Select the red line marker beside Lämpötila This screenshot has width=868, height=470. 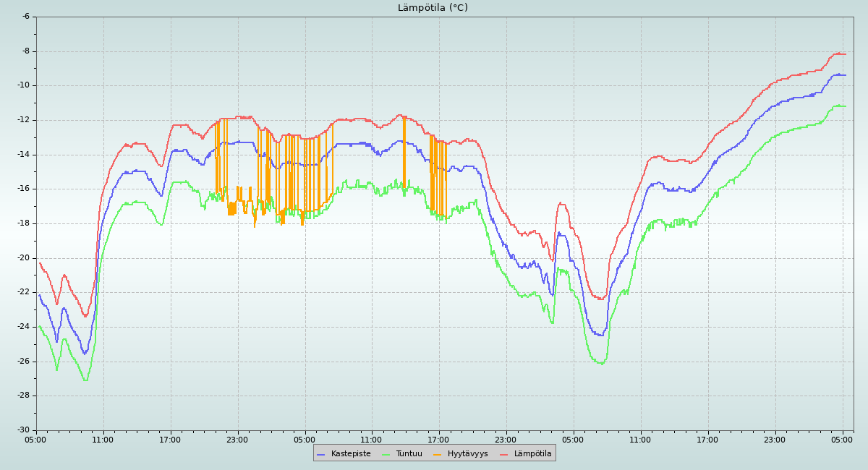pyautogui.click(x=504, y=454)
